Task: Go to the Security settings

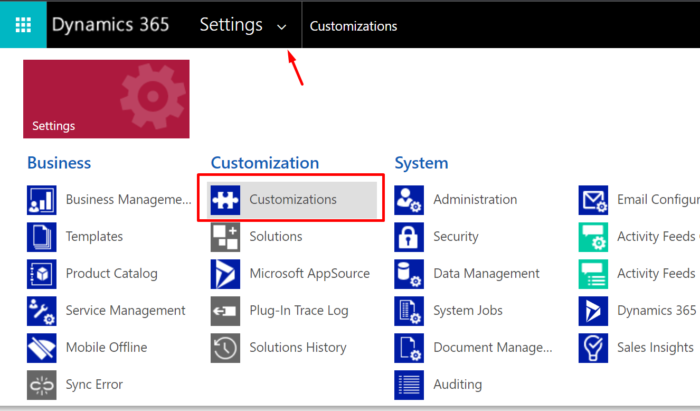Action: 456,237
